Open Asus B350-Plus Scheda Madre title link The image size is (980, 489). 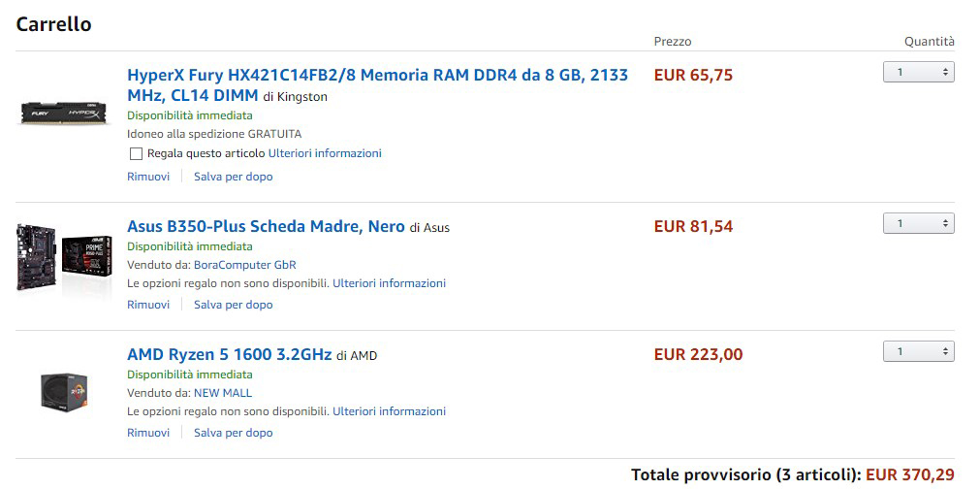266,226
